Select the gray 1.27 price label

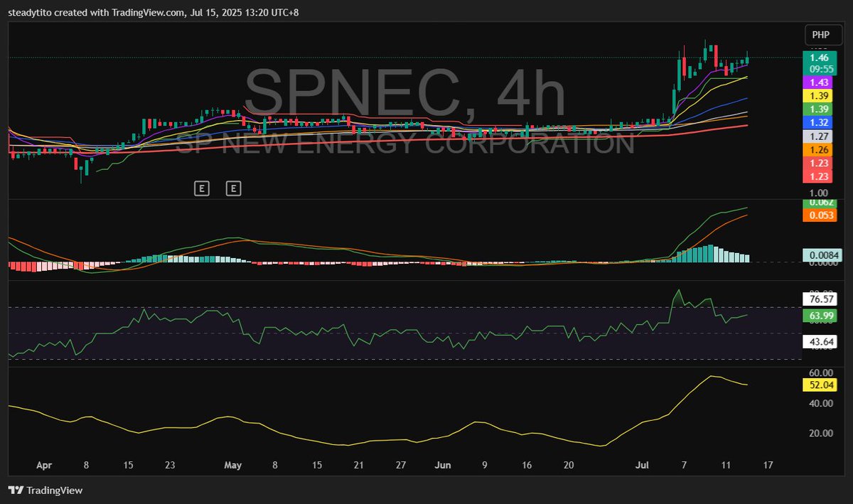(819, 136)
